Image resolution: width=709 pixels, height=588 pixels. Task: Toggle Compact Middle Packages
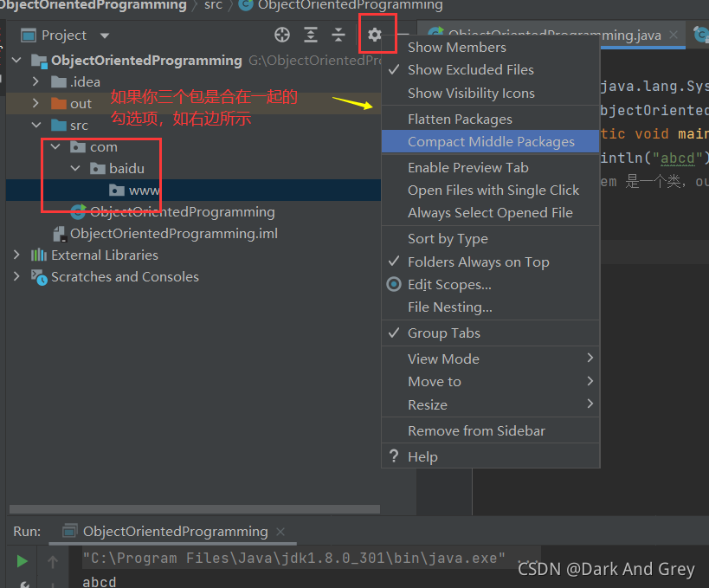pos(491,141)
